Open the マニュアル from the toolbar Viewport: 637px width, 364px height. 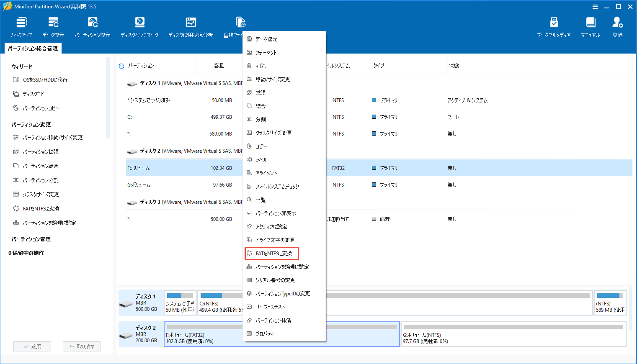click(590, 26)
